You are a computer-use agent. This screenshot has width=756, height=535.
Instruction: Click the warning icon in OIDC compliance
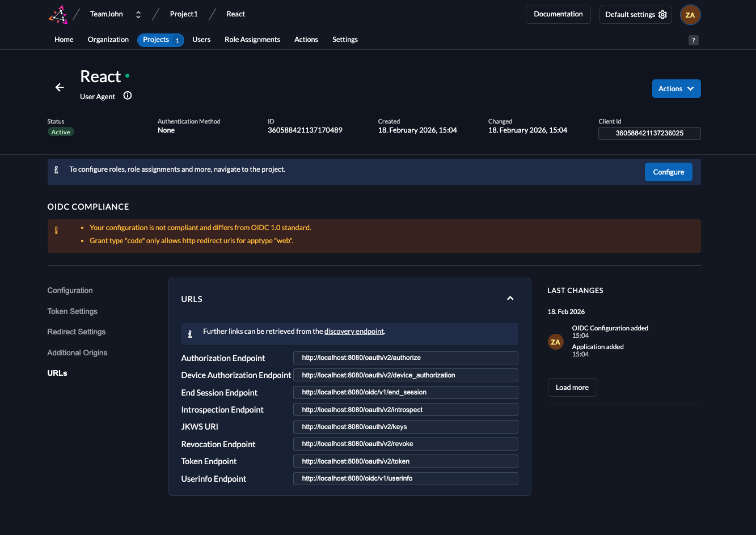tap(56, 231)
